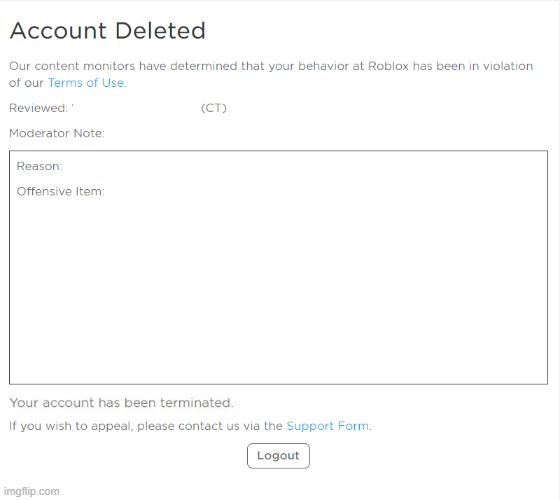Image resolution: width=560 pixels, height=500 pixels.
Task: Click the Reviewed date label
Action: point(39,108)
